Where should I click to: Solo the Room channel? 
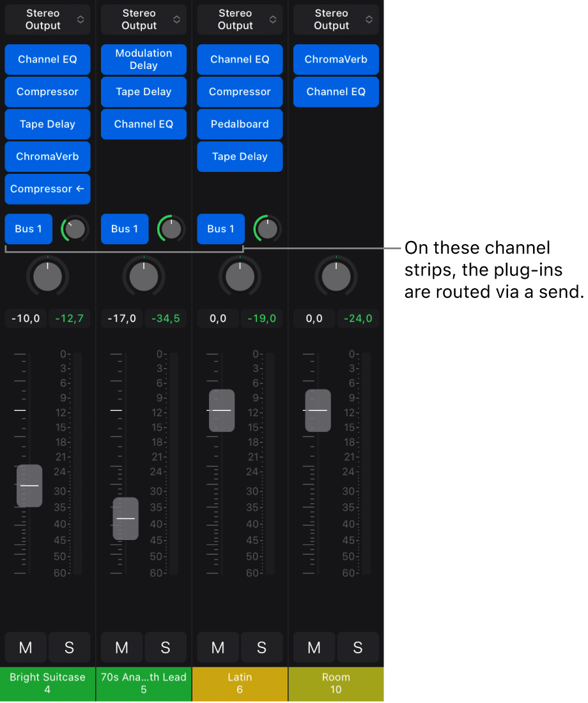[x=358, y=648]
